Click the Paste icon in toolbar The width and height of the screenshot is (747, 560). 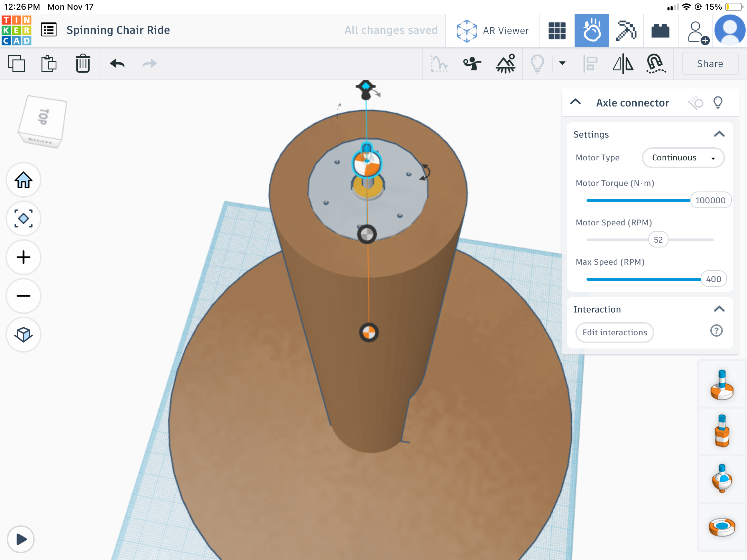tap(49, 64)
